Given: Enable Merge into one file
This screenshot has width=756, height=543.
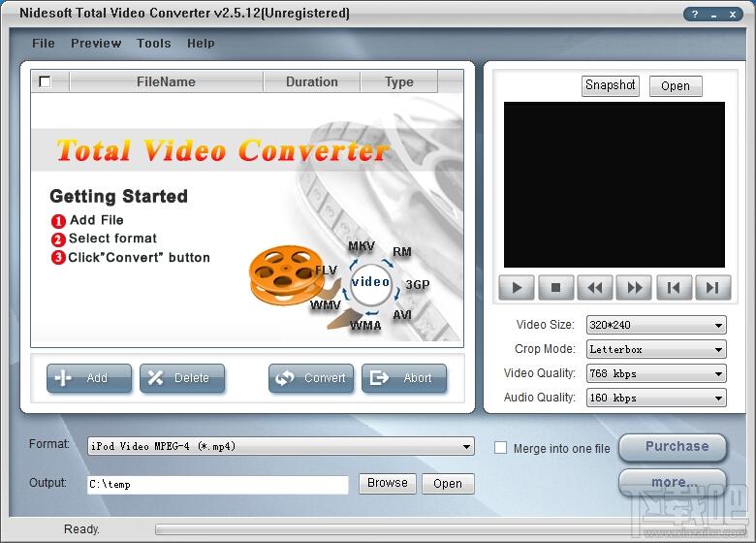Looking at the screenshot, I should click(x=500, y=448).
